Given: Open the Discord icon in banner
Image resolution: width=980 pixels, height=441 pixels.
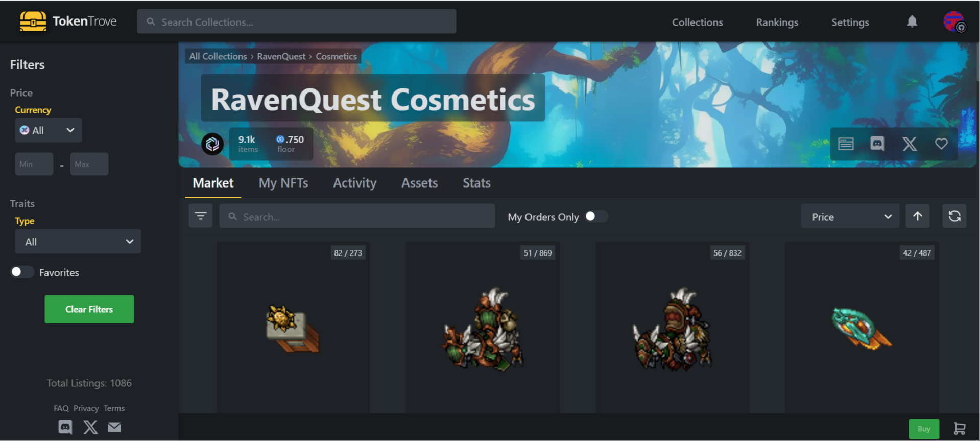Looking at the screenshot, I should (x=877, y=144).
